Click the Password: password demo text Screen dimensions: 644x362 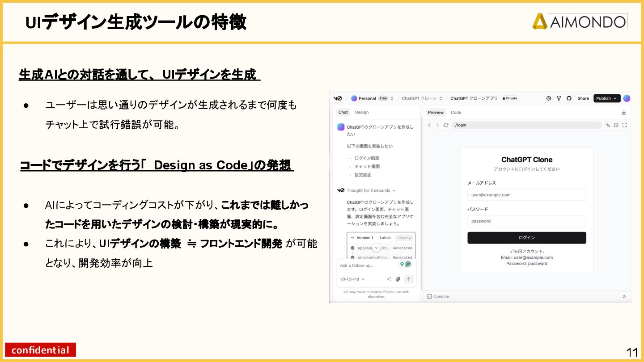pos(527,264)
